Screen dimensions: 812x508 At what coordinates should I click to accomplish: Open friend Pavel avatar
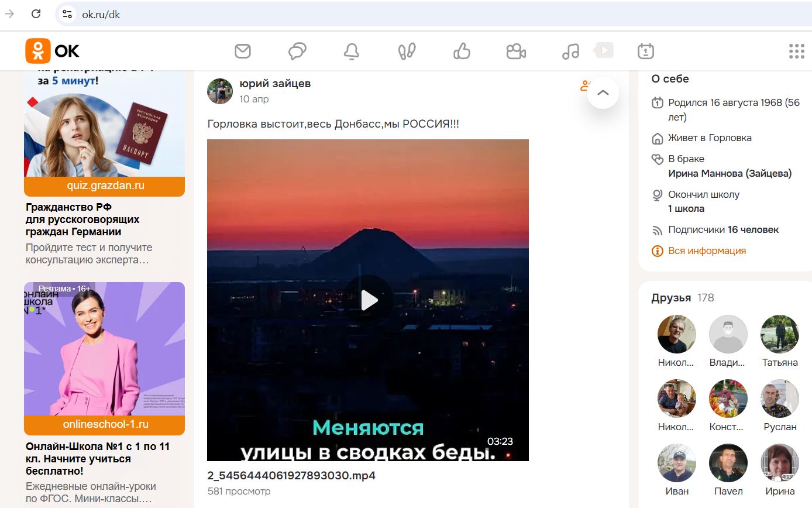[x=728, y=463]
